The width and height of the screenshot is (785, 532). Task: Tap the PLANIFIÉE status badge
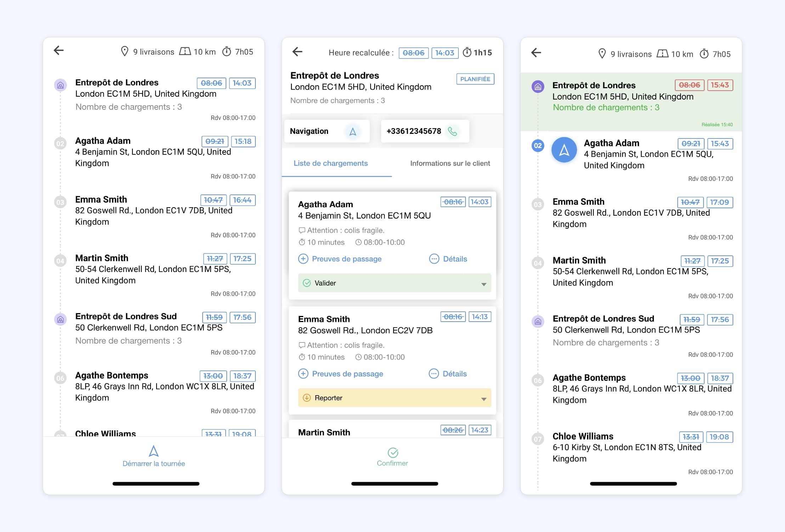click(475, 79)
